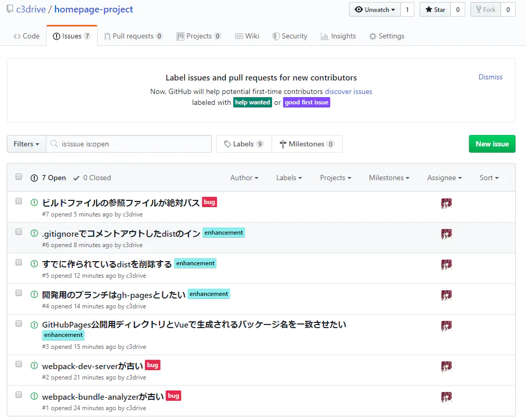Screen dimensions: 526x420
Task: Click assignee avatar on webpack-bundle-analyzer issue row
Action: click(x=447, y=397)
